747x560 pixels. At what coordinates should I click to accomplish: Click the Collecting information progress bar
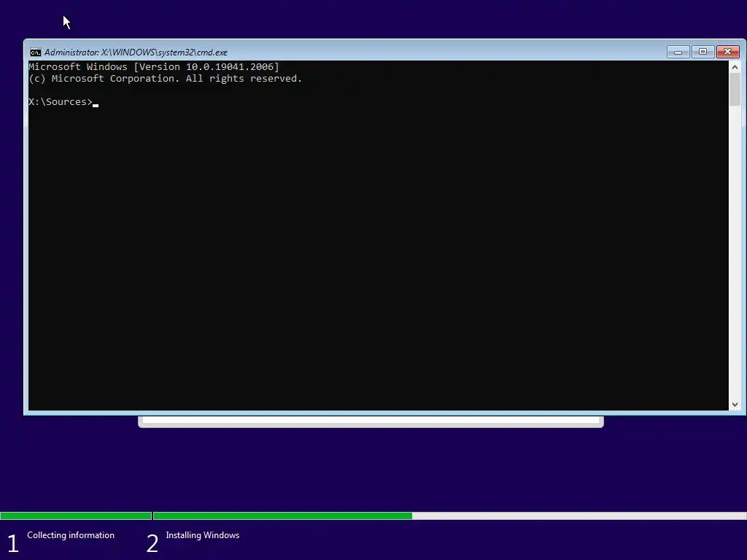(x=76, y=516)
